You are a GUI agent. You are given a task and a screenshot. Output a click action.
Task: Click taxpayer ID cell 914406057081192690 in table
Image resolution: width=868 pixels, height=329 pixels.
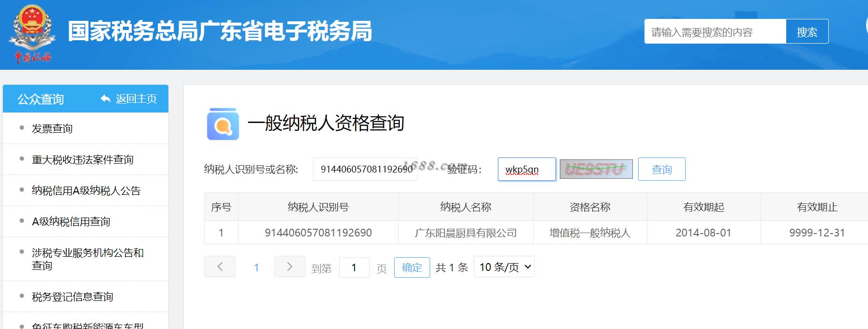tap(318, 233)
